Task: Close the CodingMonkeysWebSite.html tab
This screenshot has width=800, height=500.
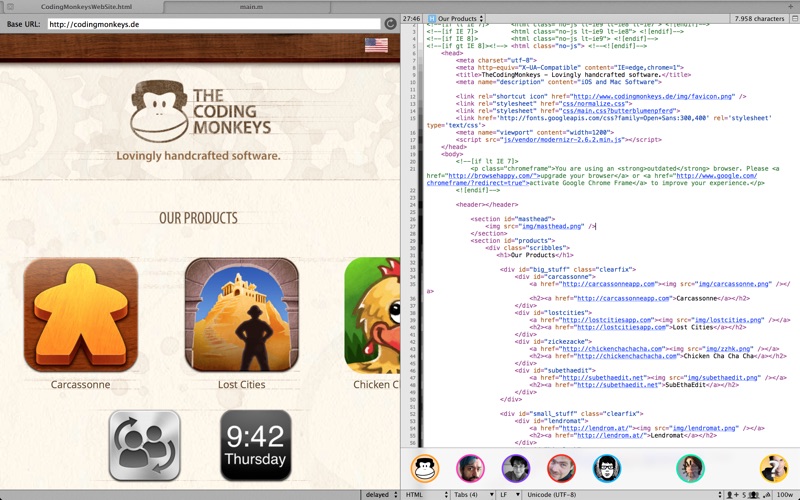Action: [10, 7]
